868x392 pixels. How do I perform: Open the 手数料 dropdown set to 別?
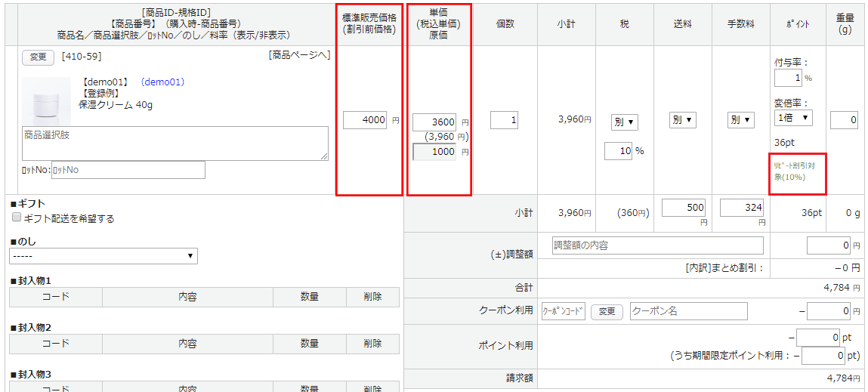click(x=741, y=119)
